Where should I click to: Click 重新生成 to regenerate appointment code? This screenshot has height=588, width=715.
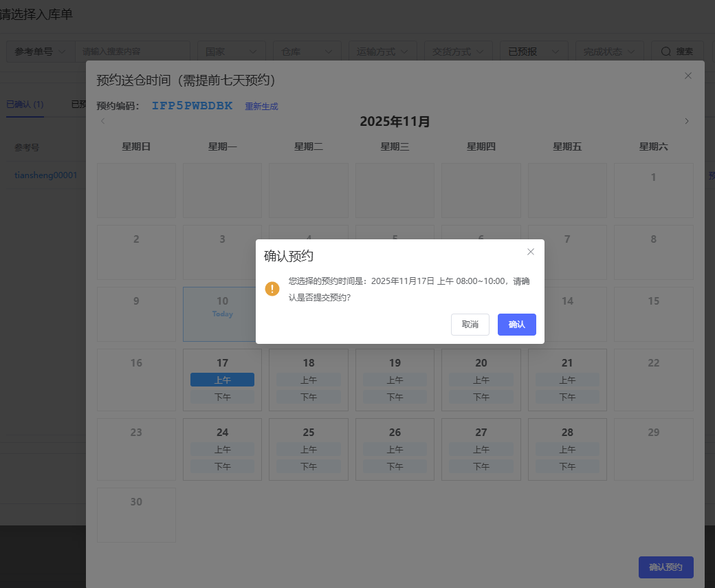261,107
